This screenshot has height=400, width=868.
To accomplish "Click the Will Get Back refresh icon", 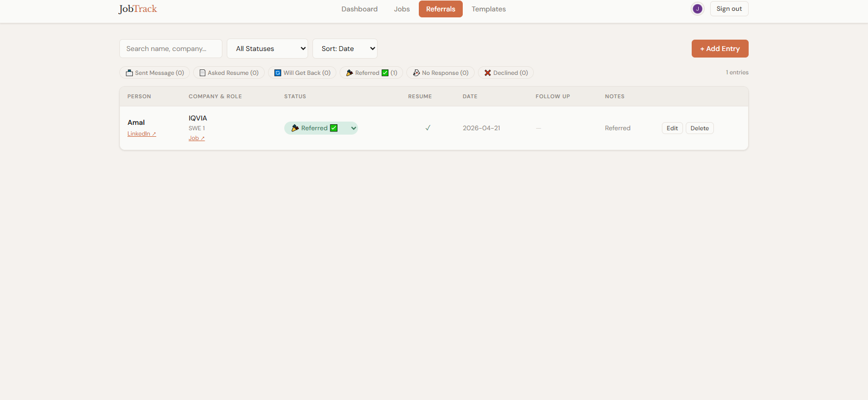I will [278, 73].
